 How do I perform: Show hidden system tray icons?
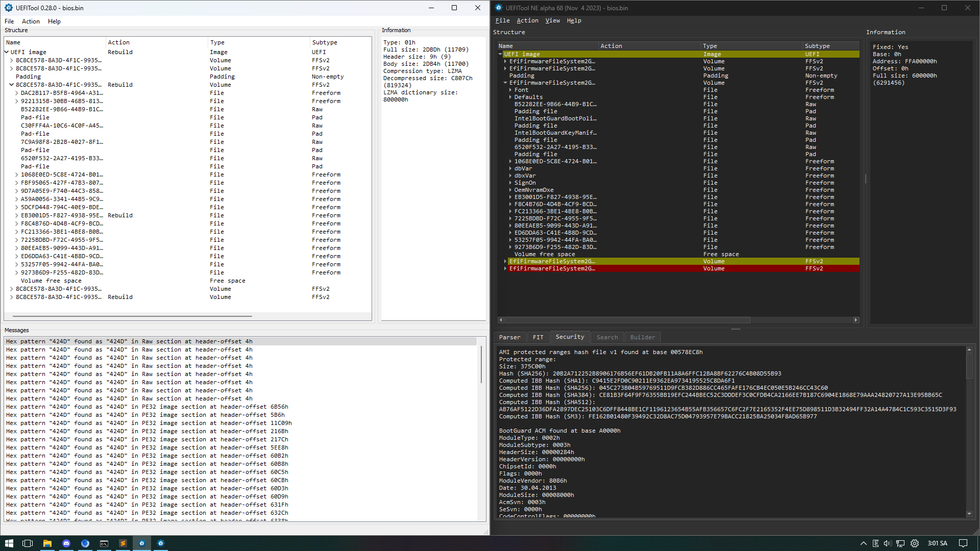(863, 543)
